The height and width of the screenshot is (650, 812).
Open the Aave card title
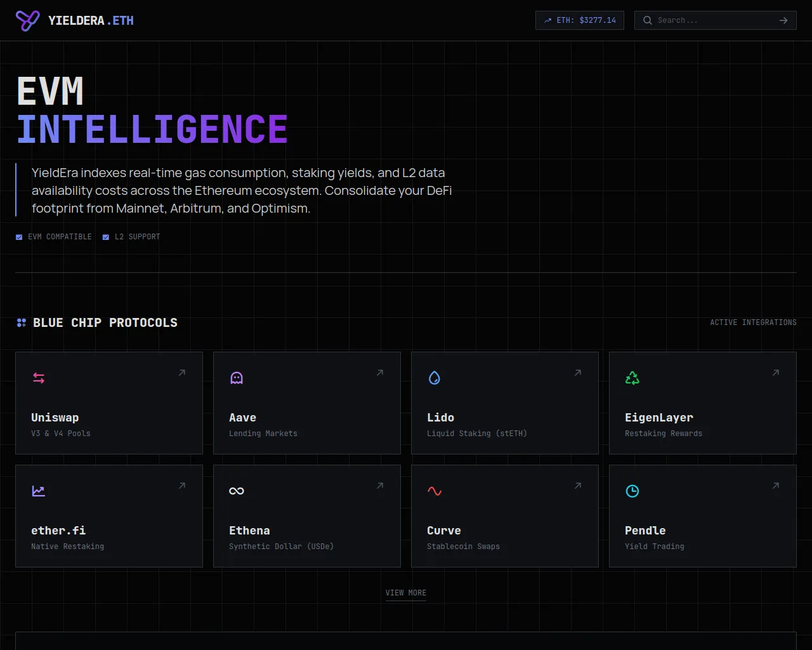[242, 418]
